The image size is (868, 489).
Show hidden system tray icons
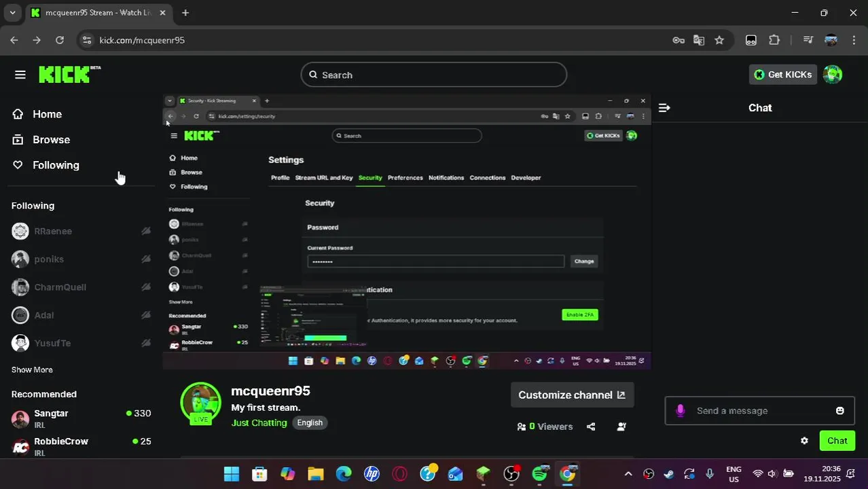pos(628,473)
